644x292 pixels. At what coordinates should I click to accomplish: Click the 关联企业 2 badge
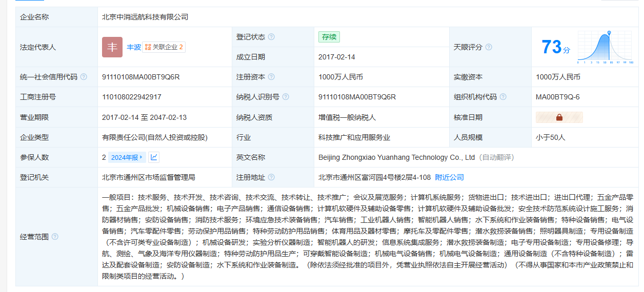pos(164,47)
